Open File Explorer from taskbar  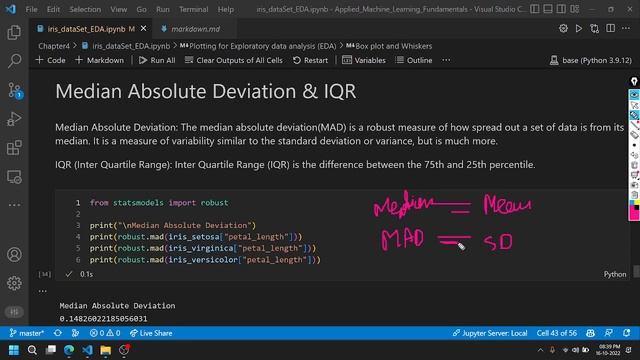pos(106,350)
